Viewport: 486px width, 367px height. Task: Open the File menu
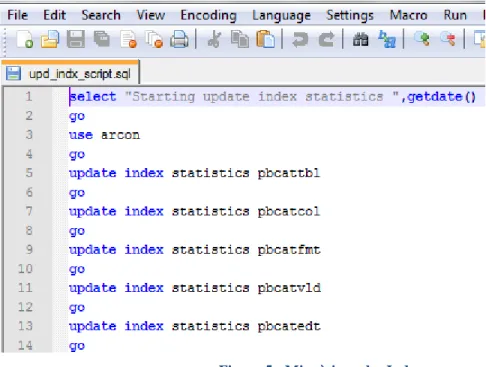17,15
